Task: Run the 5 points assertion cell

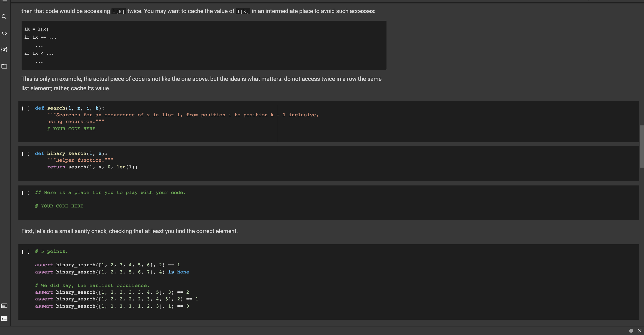Action: coord(25,251)
